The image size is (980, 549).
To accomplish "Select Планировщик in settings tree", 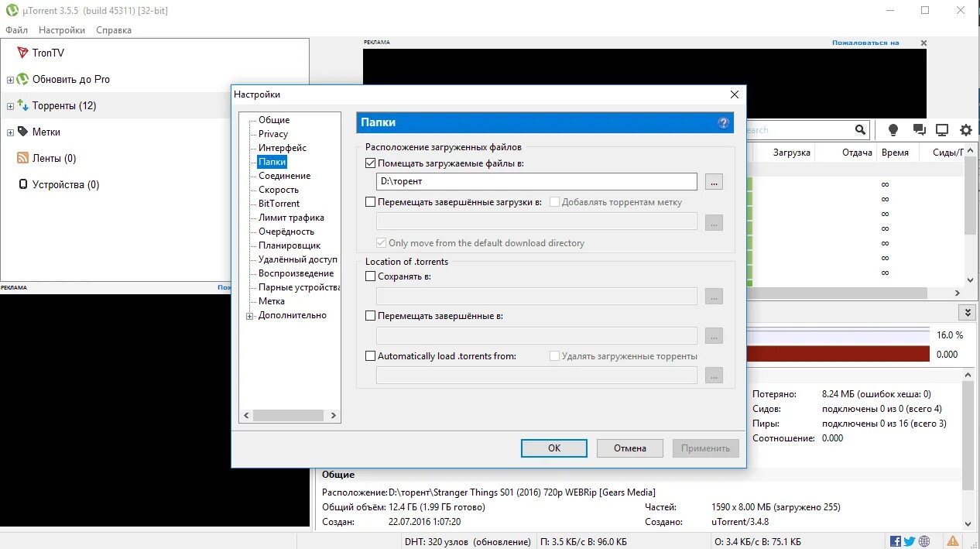I will click(x=290, y=245).
